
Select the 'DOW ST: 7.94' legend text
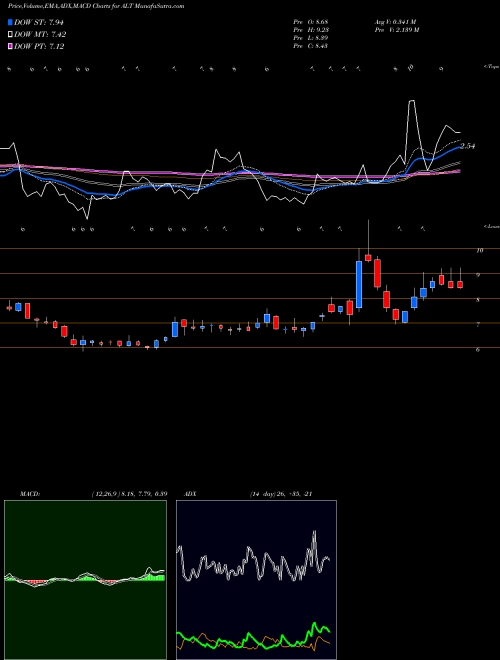coord(39,22)
